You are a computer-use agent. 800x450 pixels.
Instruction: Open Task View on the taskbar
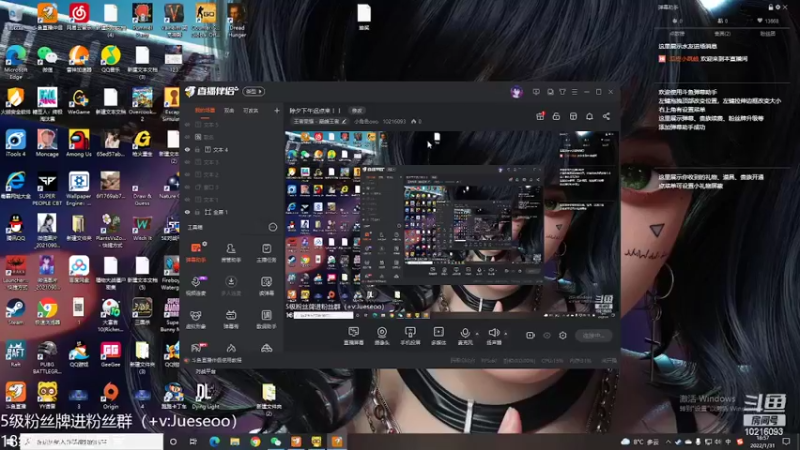(x=193, y=442)
